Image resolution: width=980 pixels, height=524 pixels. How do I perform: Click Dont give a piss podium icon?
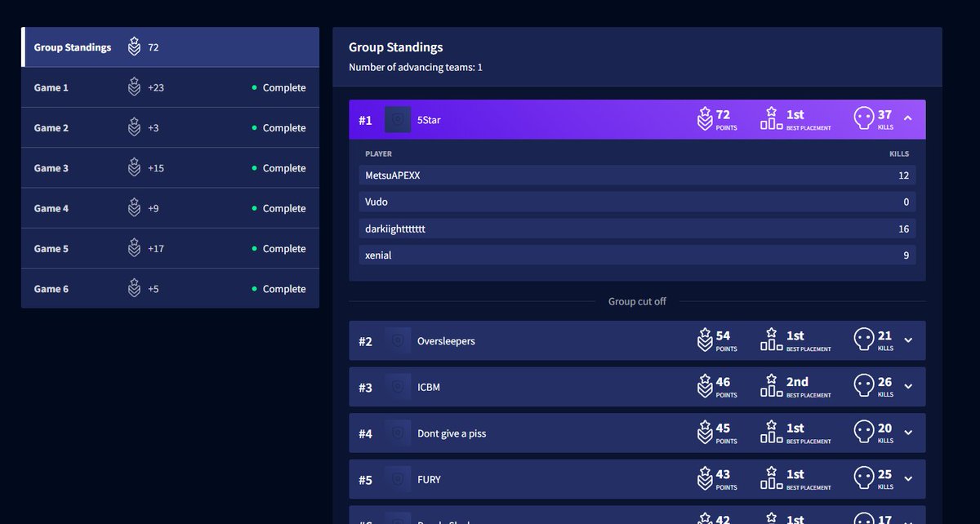point(772,432)
